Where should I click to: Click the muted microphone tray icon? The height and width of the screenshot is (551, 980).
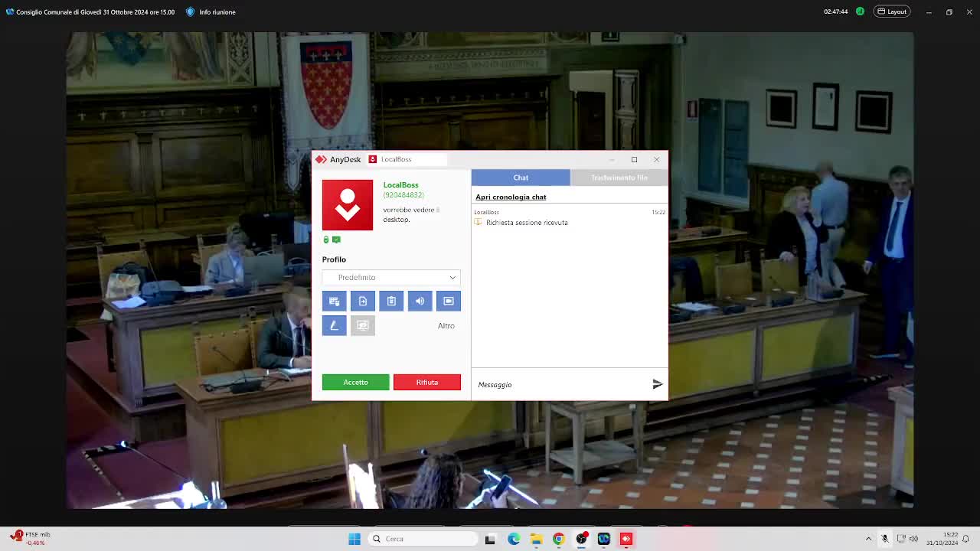884,539
